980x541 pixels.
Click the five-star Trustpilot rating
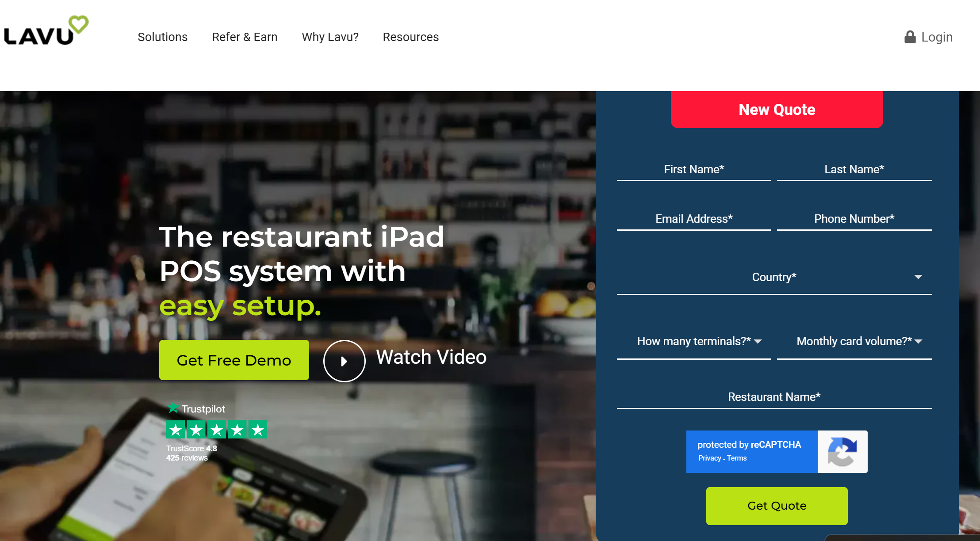point(216,429)
